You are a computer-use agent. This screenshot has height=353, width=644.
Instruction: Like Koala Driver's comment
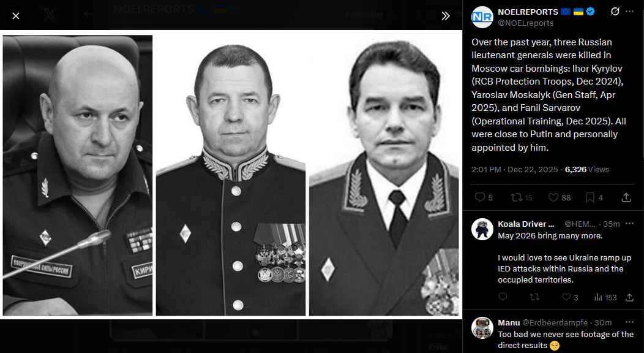tap(570, 297)
